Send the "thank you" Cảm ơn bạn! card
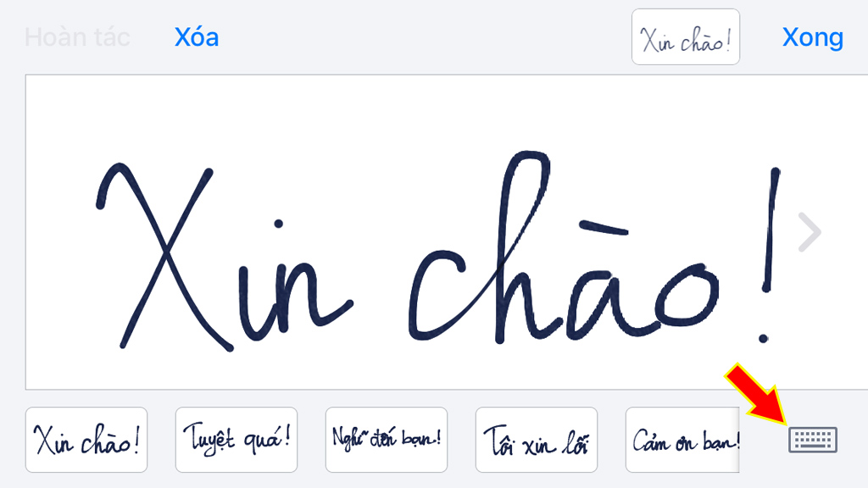 point(682,440)
